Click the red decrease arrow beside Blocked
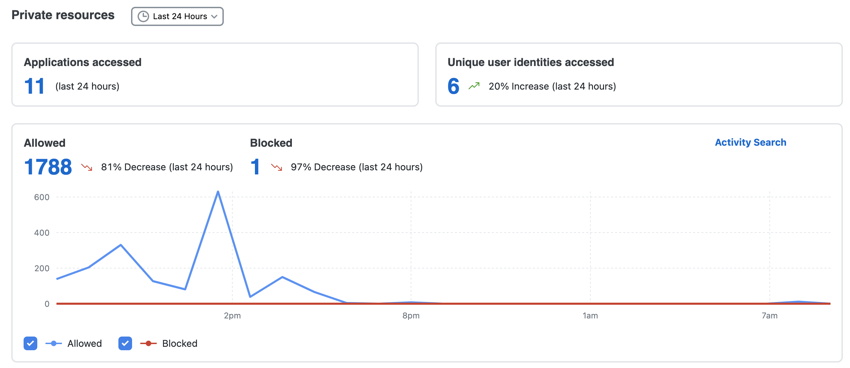The width and height of the screenshot is (850, 368). (x=276, y=167)
